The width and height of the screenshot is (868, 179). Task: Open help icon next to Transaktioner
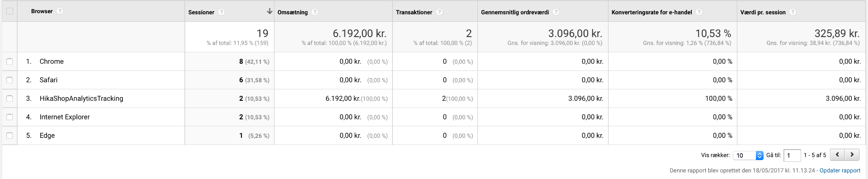(439, 12)
